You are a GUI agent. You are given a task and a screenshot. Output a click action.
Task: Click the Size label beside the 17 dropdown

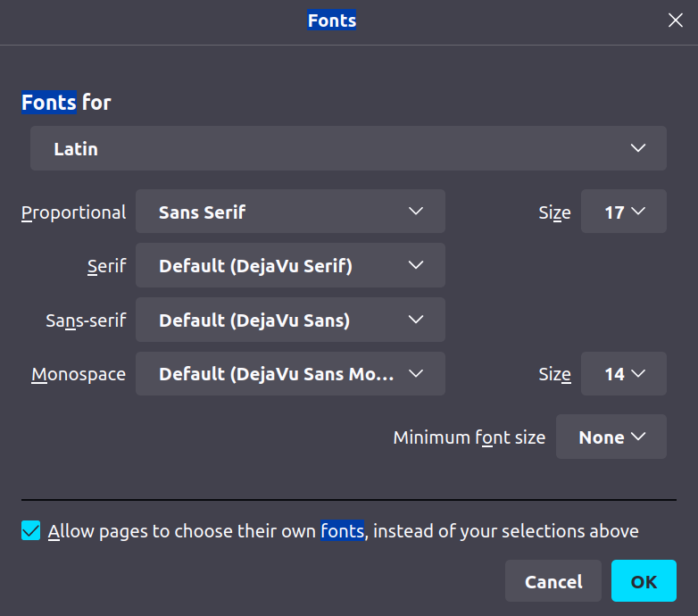[x=554, y=212]
